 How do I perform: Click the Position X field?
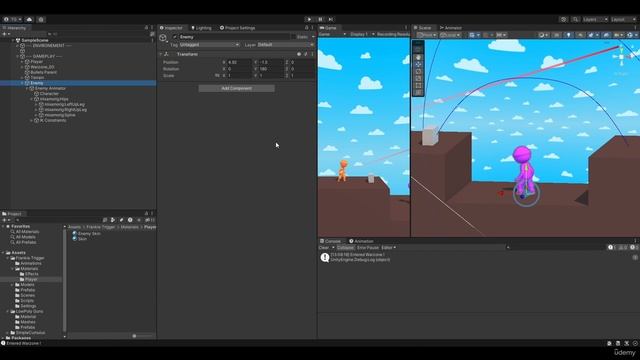(239, 62)
